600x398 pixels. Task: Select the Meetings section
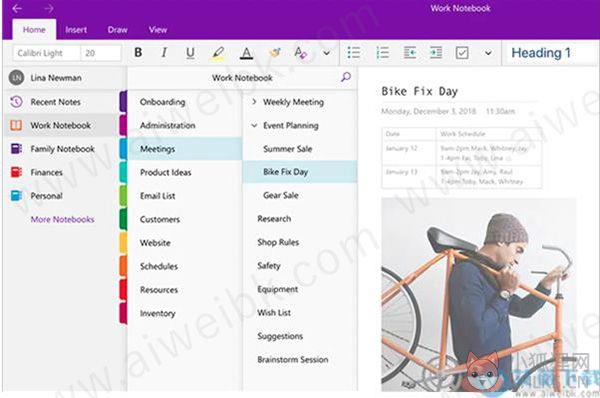point(185,149)
